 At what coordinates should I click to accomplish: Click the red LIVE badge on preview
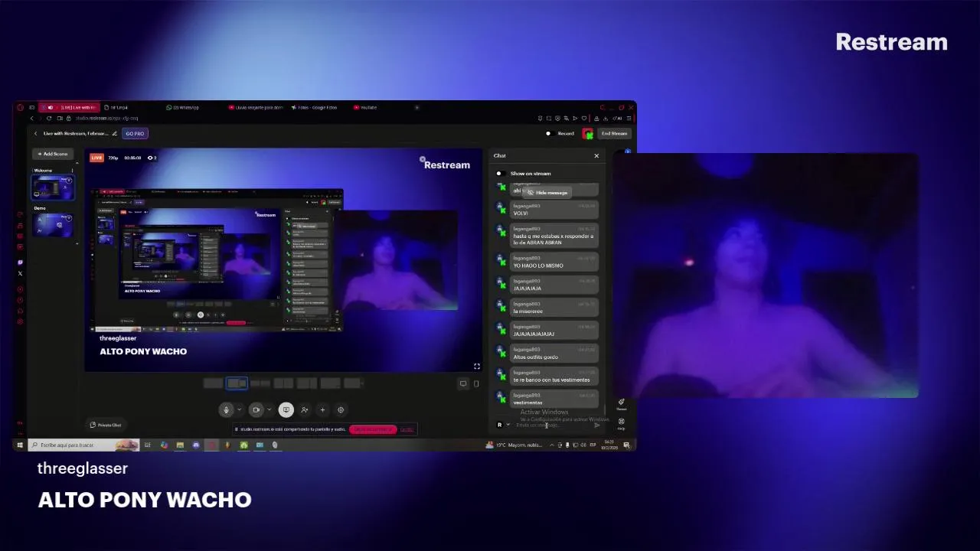tap(96, 158)
